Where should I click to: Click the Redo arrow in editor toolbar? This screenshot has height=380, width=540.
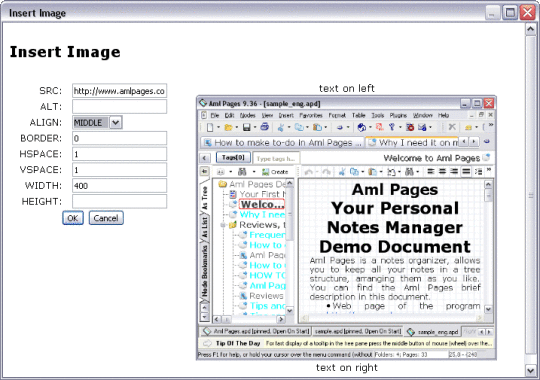tap(326, 172)
